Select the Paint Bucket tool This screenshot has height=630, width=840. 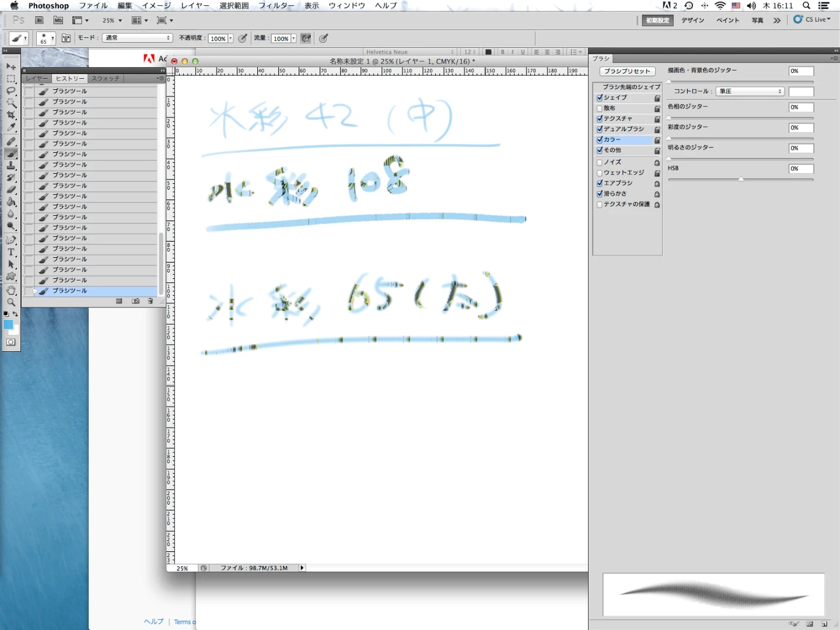point(11,202)
